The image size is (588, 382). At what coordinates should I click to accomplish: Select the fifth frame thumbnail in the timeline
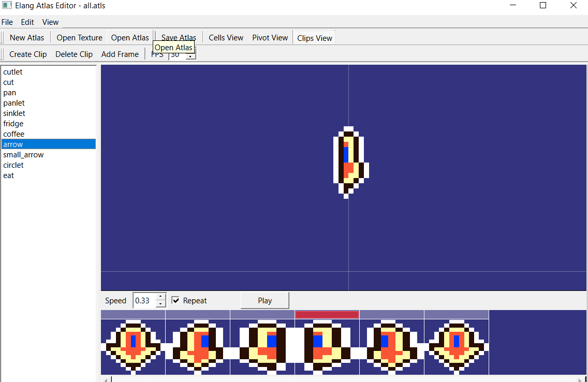pos(392,347)
